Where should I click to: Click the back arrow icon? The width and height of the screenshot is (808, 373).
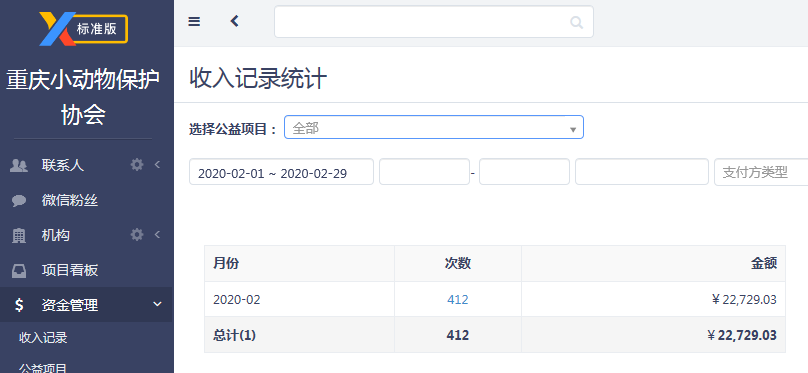pos(235,21)
